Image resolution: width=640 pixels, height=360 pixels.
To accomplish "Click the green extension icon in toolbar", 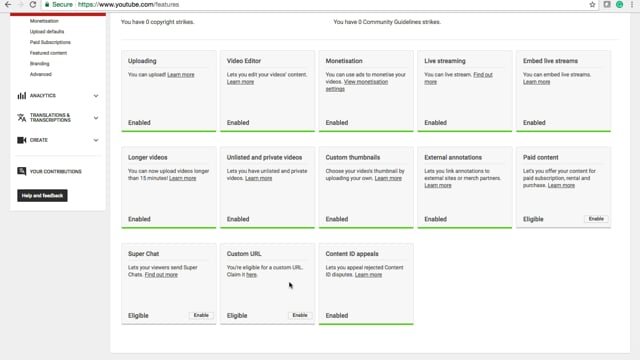I will point(620,4).
